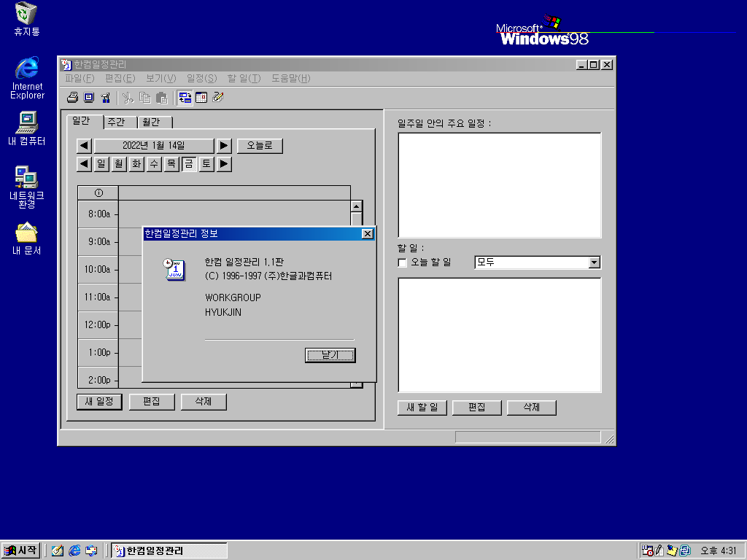747x560 pixels.
Task: Click the 새 일정 button
Action: (99, 402)
